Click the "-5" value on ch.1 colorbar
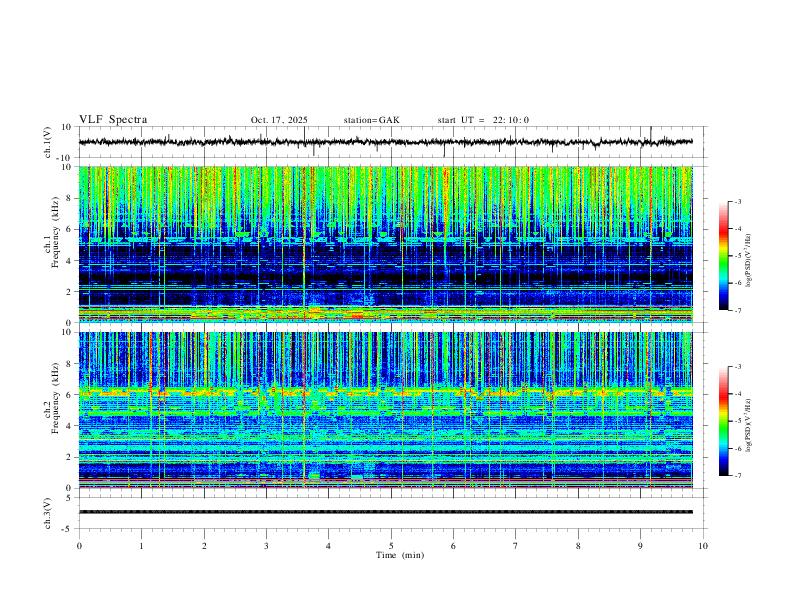This screenshot has width=792, height=612. (738, 256)
